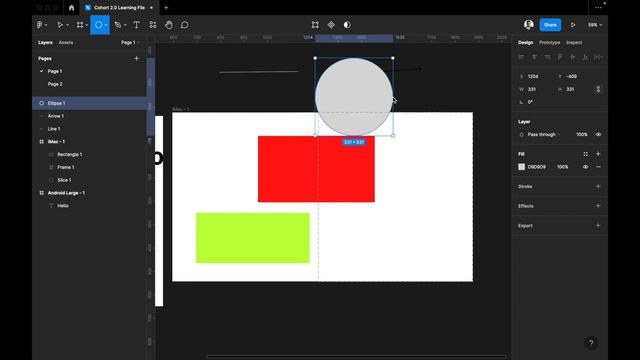Switch to the Layers tab

(x=45, y=42)
